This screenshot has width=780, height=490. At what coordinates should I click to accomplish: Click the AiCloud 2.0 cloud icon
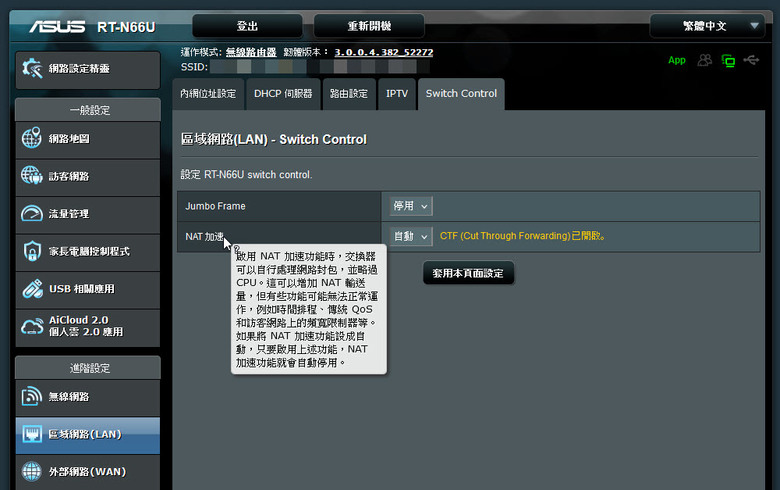pos(32,326)
